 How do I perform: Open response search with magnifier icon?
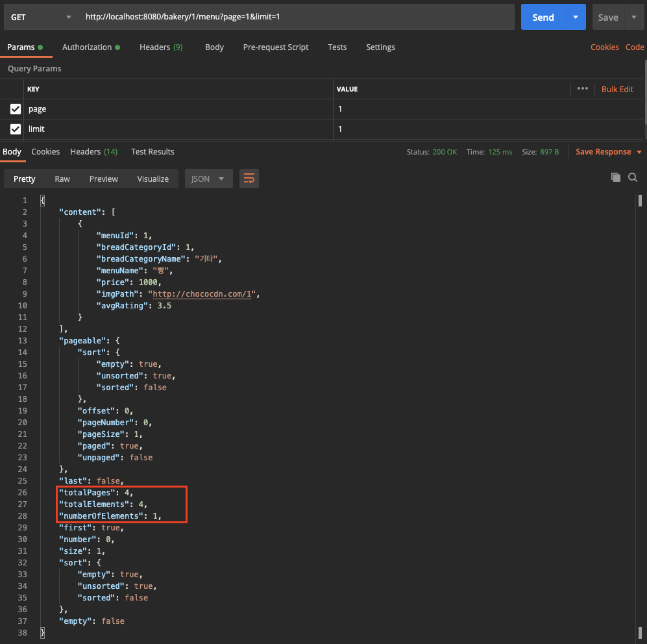click(x=633, y=177)
